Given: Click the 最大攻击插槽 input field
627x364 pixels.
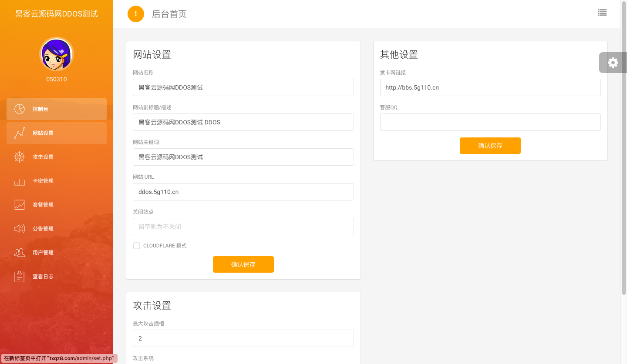Looking at the screenshot, I should pos(243,338).
